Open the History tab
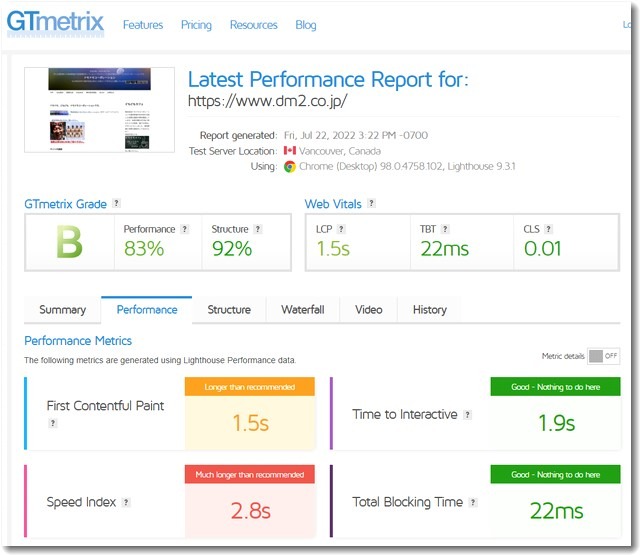The height and width of the screenshot is (555, 640). [430, 310]
